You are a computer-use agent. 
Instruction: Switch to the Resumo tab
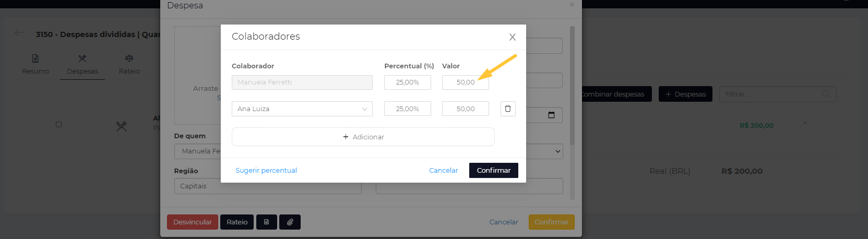tap(35, 64)
